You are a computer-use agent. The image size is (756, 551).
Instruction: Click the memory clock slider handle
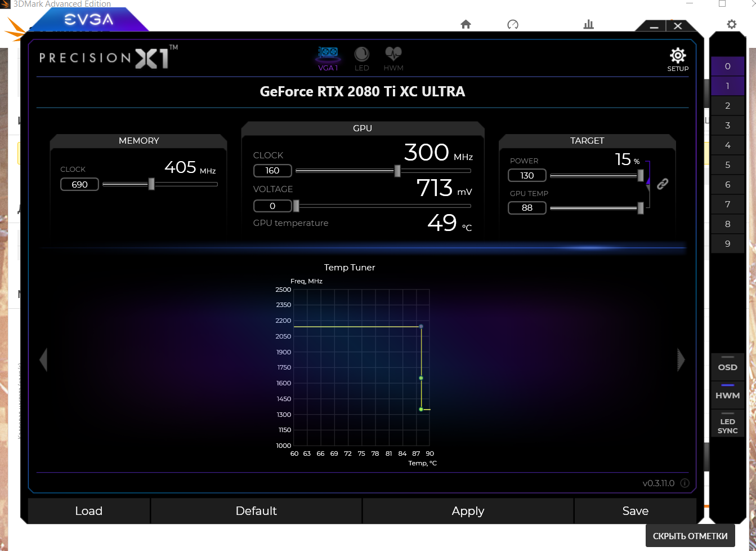(x=151, y=184)
